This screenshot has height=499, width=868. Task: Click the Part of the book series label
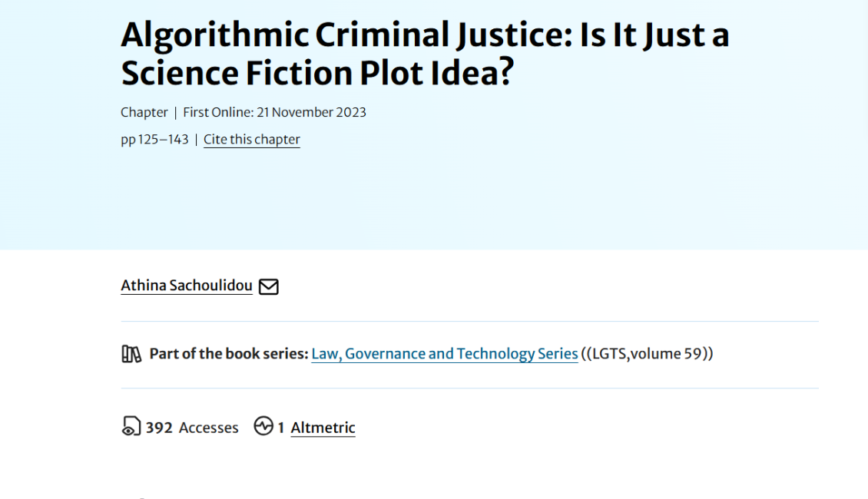[228, 354]
